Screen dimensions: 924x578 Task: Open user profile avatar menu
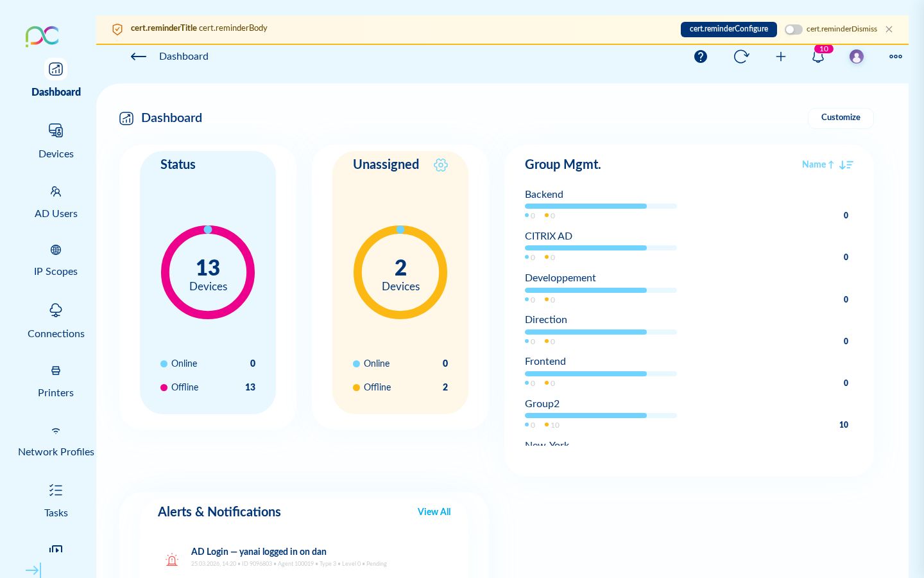pyautogui.click(x=857, y=57)
